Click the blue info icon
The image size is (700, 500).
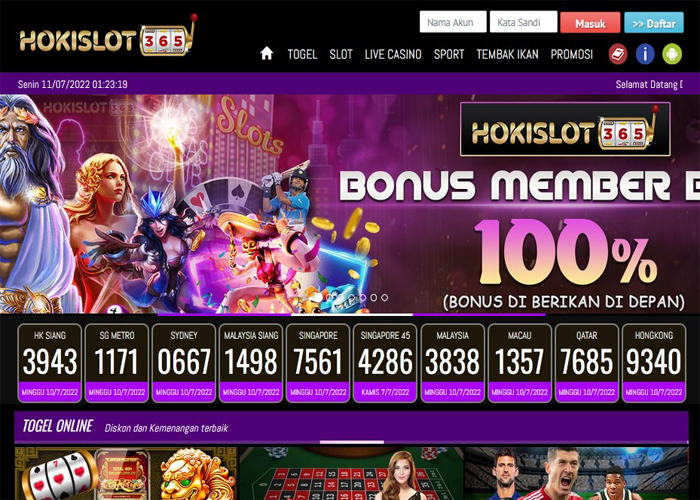[x=645, y=54]
